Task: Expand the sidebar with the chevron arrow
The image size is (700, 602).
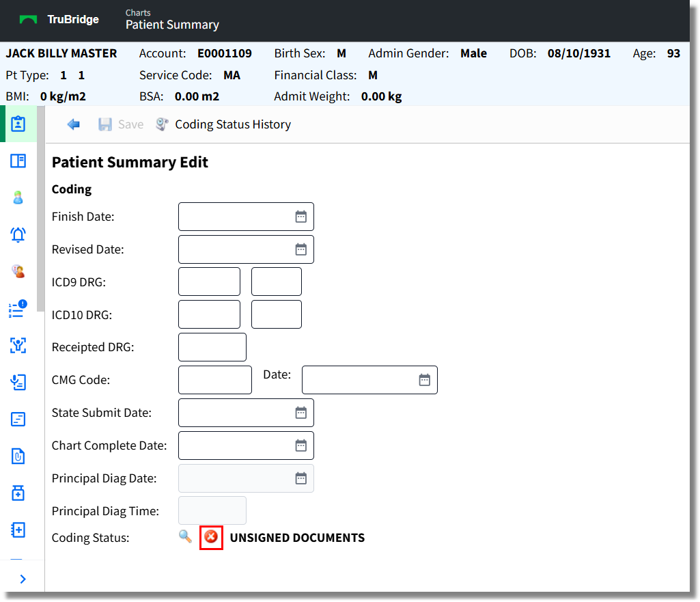Action: tap(23, 579)
